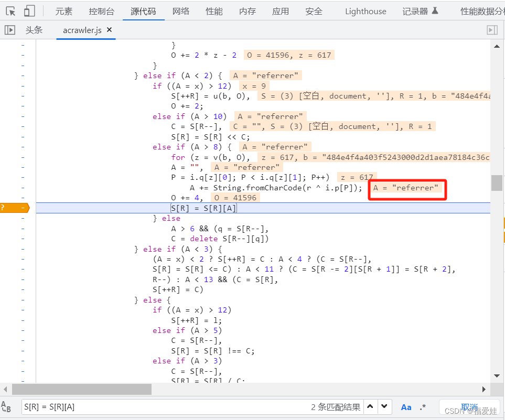This screenshot has height=420, width=505.
Task: Click the inline value O = 41596, z = 617
Action: (x=289, y=56)
